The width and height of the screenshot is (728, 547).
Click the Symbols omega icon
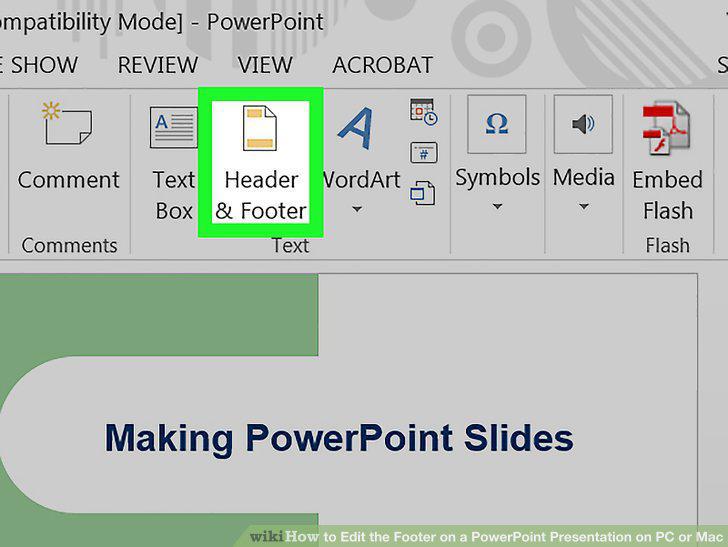click(496, 124)
